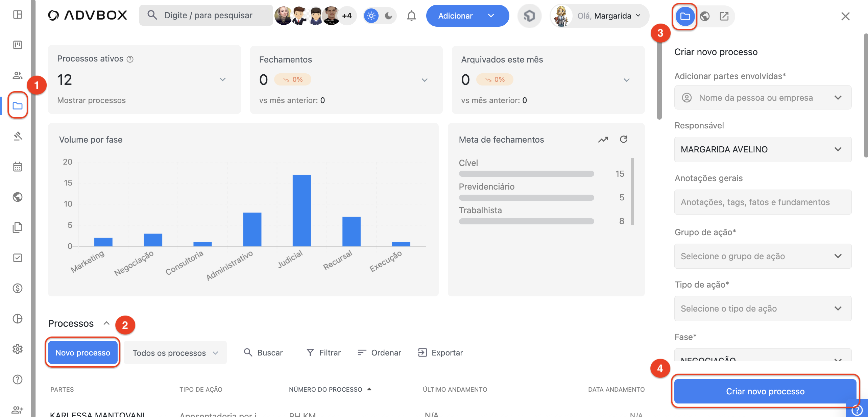Viewport: 868px width, 417px height.
Task: Open the Responsável MARGARIDA AVELINO dropdown
Action: pos(763,149)
